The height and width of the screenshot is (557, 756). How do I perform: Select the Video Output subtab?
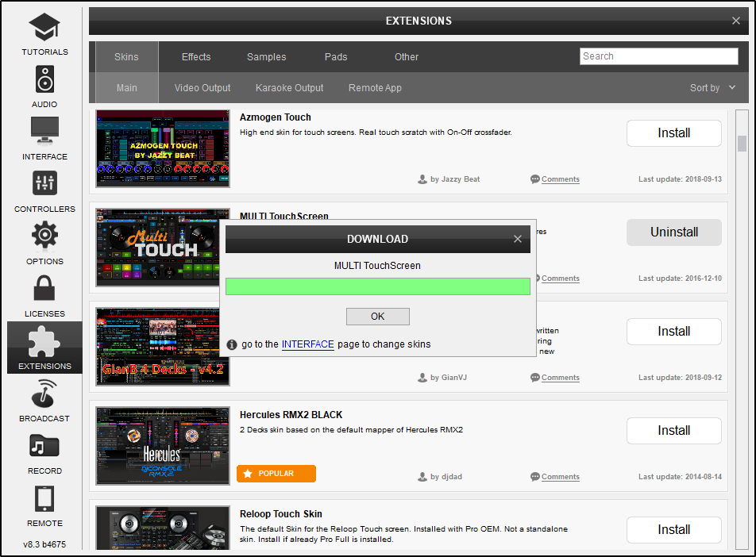tap(202, 88)
